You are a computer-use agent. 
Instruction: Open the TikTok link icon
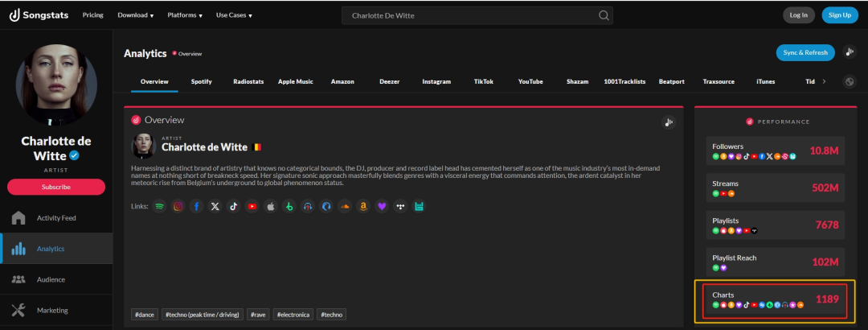coord(234,206)
